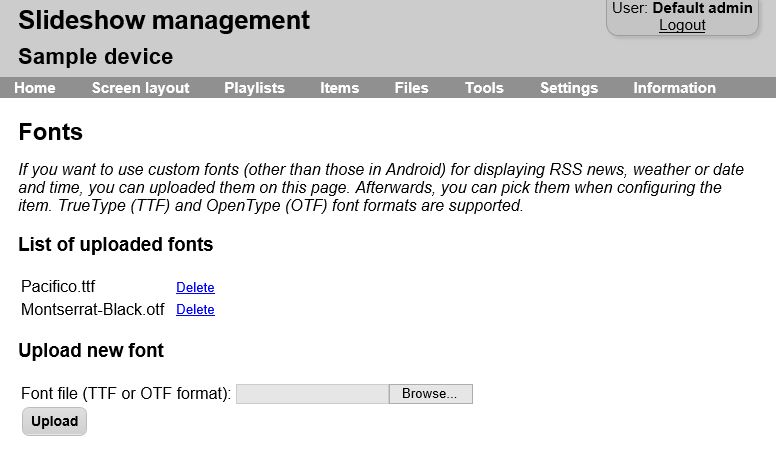Screen dimensions: 776x457
Task: Click the Upload button
Action: click(x=54, y=421)
